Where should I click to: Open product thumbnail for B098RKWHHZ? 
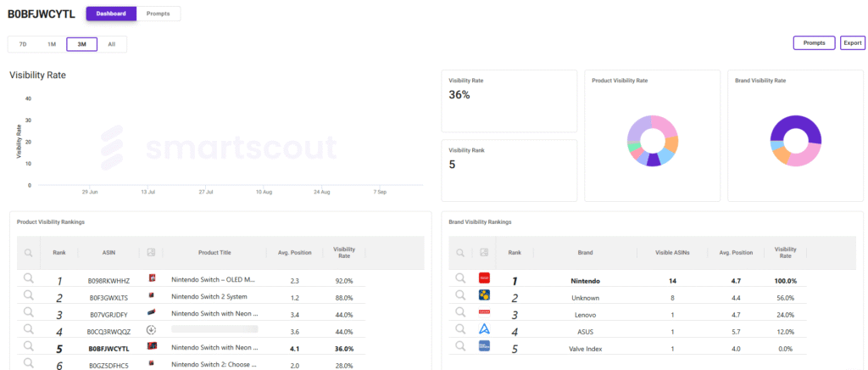tap(151, 278)
